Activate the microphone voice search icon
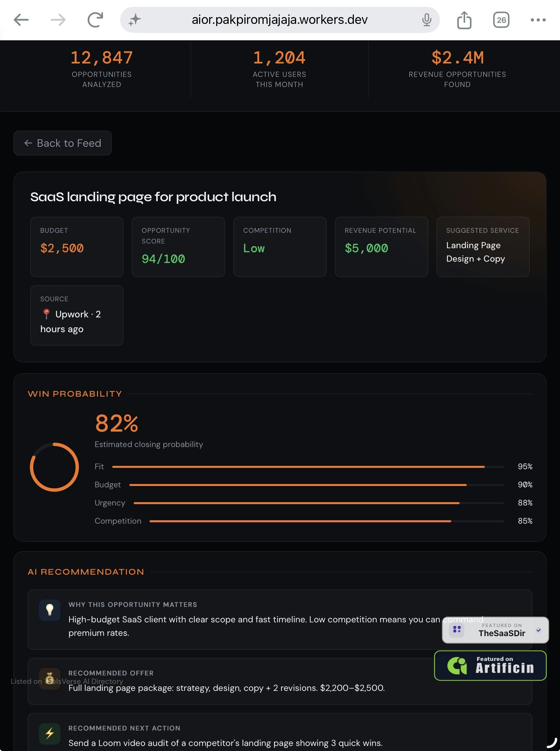This screenshot has width=560, height=751. pyautogui.click(x=426, y=20)
